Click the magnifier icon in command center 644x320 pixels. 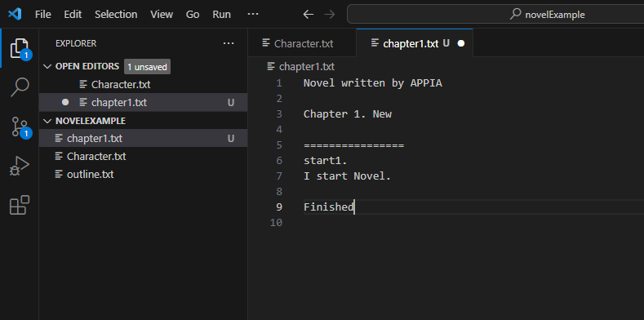click(x=516, y=15)
